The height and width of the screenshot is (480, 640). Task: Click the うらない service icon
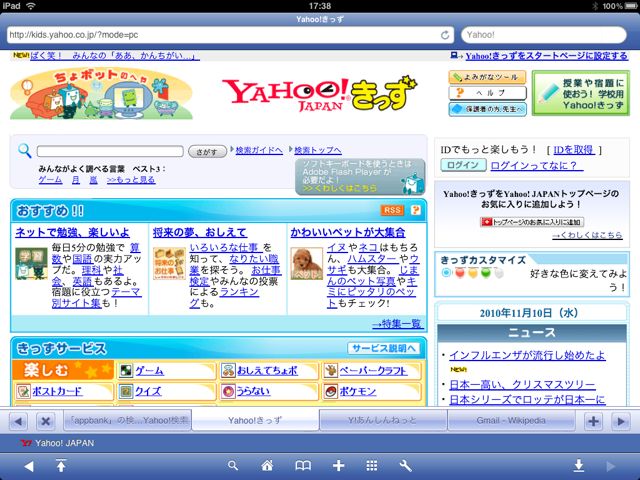(x=228, y=391)
